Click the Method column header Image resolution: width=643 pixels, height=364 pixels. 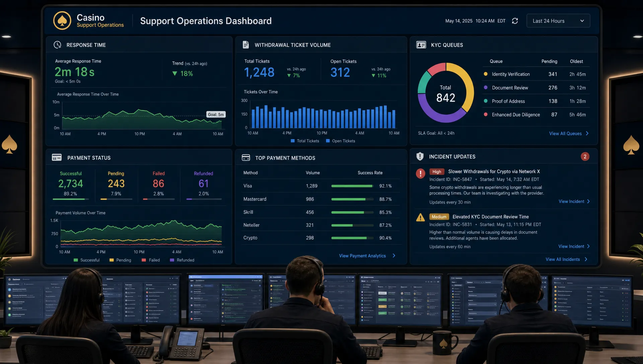(251, 173)
